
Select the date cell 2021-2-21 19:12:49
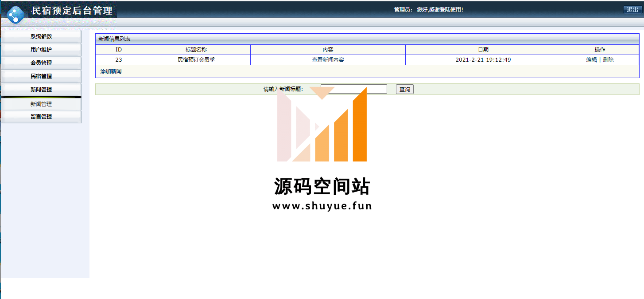point(483,60)
